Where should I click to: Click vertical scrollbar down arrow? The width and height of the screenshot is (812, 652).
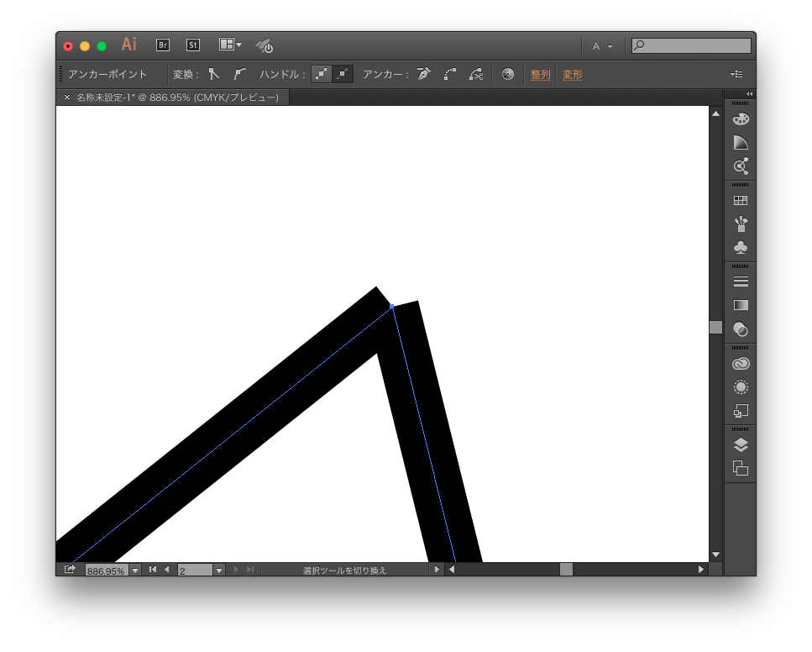[x=715, y=555]
